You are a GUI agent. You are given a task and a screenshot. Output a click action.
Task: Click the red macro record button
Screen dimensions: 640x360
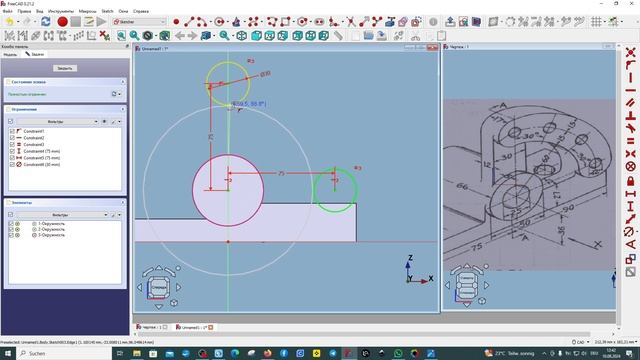[62, 22]
